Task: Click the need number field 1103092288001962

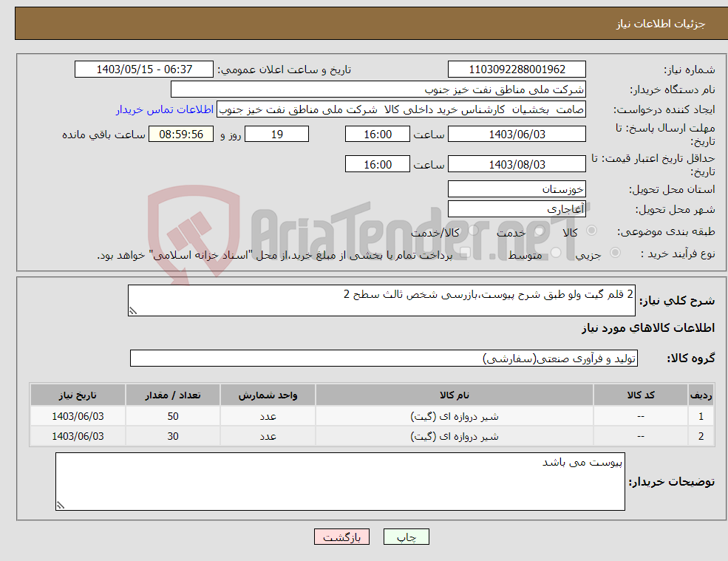Action: click(517, 69)
